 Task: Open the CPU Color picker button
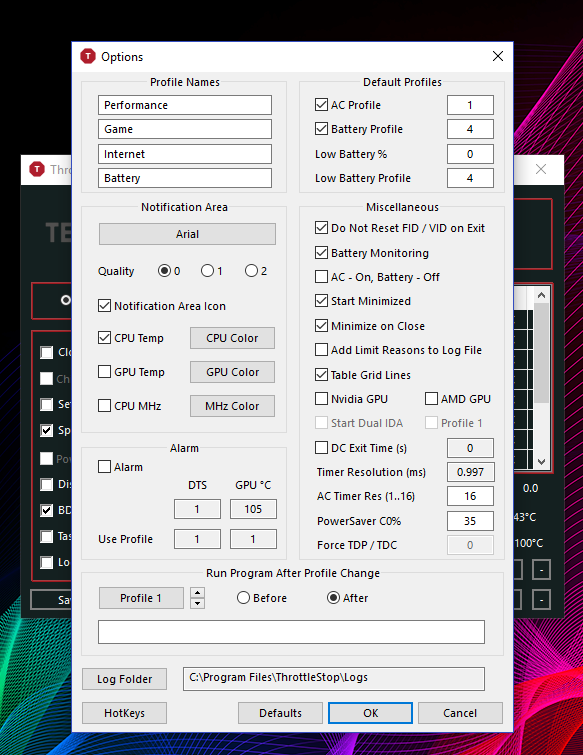tap(232, 338)
